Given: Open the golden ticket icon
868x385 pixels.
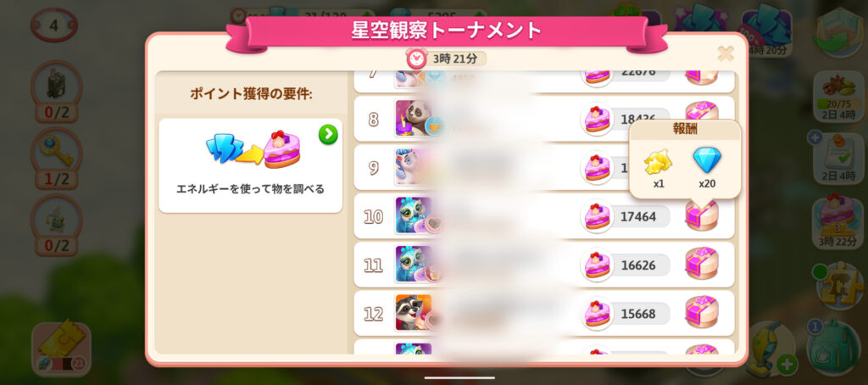Looking at the screenshot, I should (61, 347).
